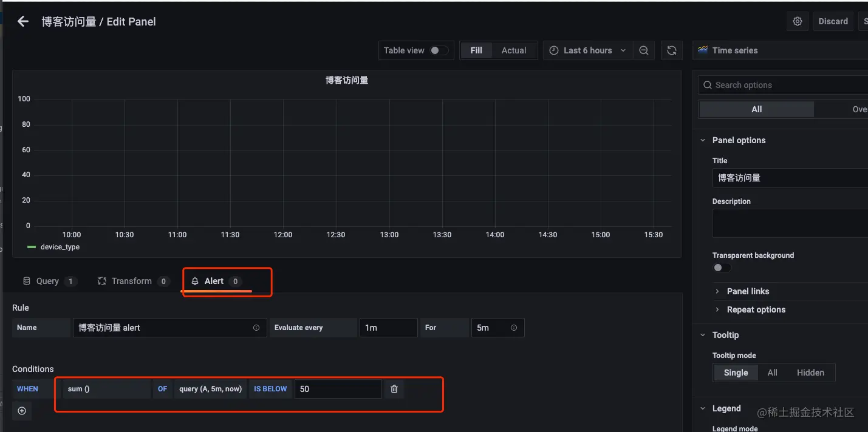Image resolution: width=868 pixels, height=432 pixels.
Task: Delete the condition with trash icon
Action: (394, 389)
